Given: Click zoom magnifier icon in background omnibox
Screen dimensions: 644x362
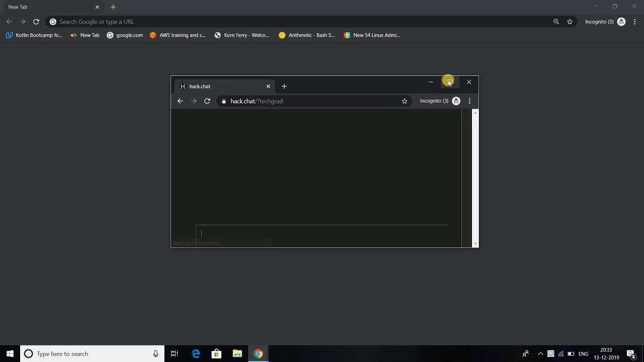Looking at the screenshot, I should click(x=556, y=22).
